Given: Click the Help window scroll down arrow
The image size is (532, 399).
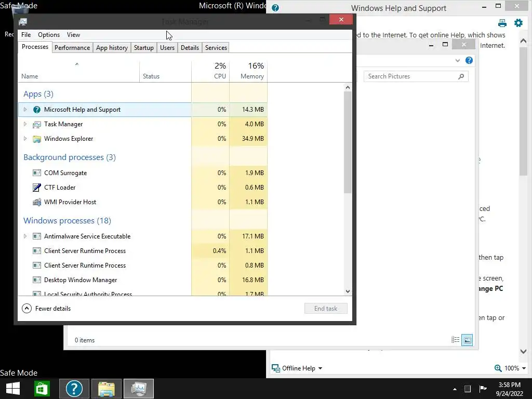Looking at the screenshot, I should click(x=523, y=352).
